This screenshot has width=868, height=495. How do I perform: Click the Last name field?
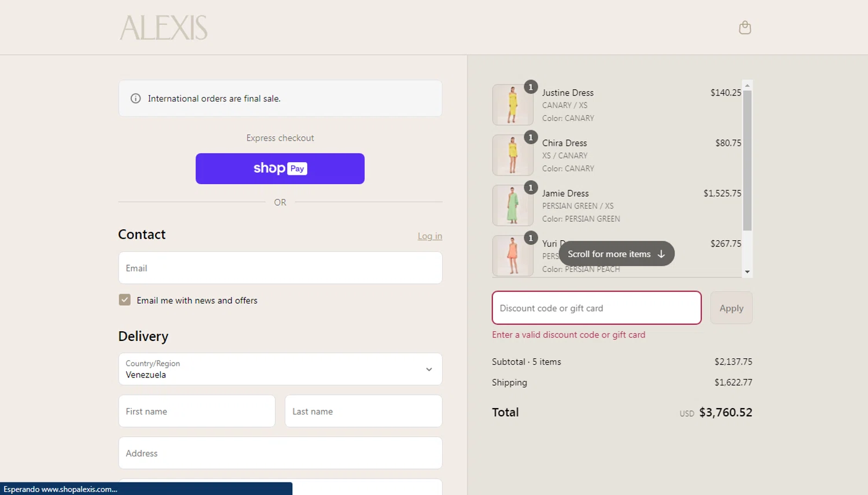(363, 411)
